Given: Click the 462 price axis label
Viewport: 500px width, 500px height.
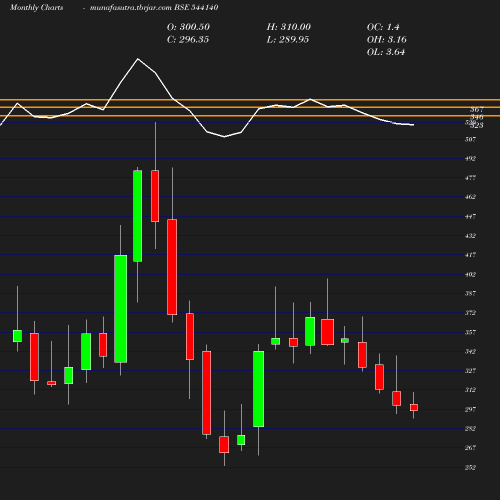Looking at the screenshot, I should click(x=470, y=197).
